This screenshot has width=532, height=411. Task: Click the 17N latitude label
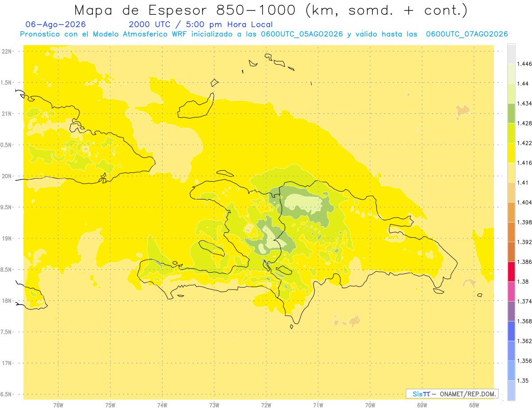coord(7,363)
